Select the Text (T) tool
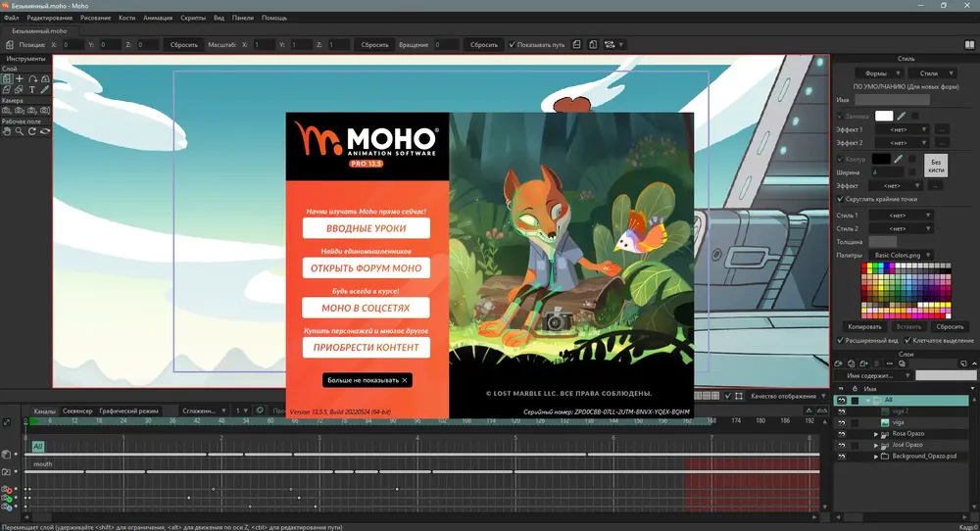The width and height of the screenshot is (980, 531). pyautogui.click(x=32, y=90)
